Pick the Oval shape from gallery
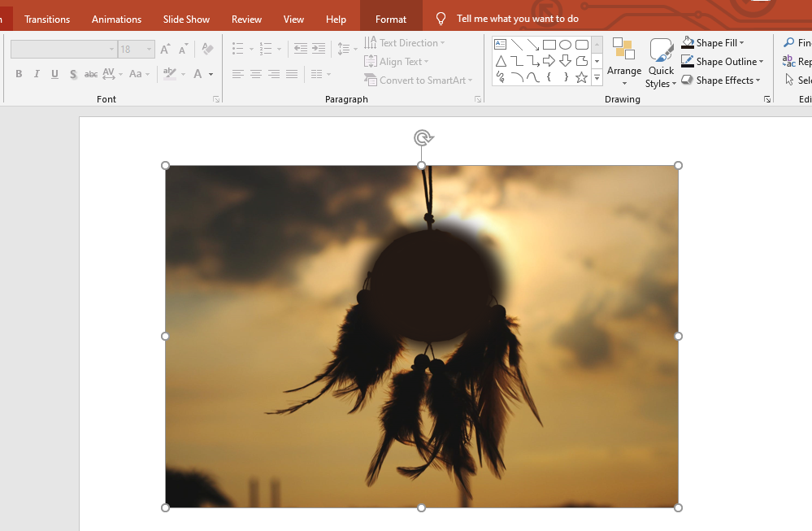812x531 pixels. tap(565, 45)
